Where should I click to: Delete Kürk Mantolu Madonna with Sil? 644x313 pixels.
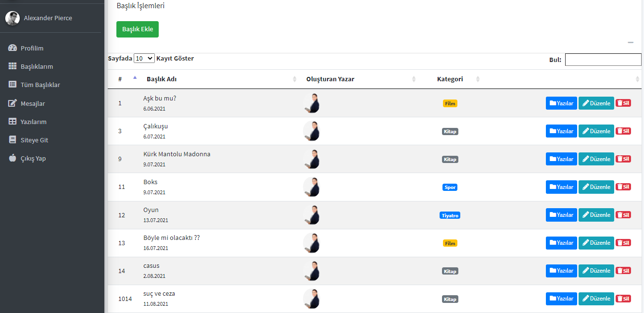pos(623,159)
